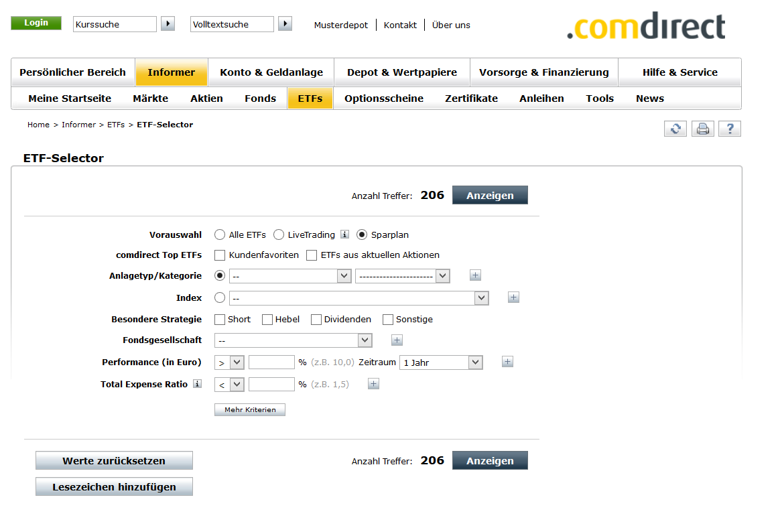
Task: Open Total Expense Ratio operator dropdown
Action: tap(229, 384)
